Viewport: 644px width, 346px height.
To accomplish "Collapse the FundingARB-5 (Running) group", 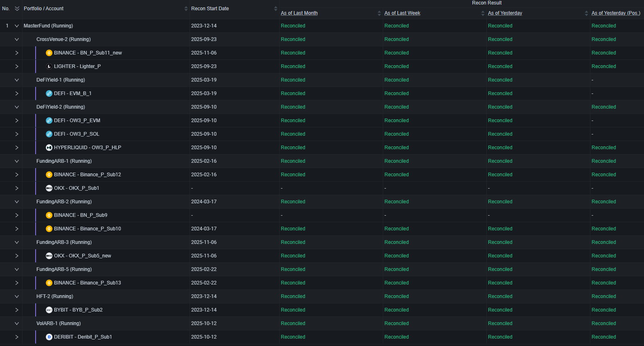I will (17, 269).
